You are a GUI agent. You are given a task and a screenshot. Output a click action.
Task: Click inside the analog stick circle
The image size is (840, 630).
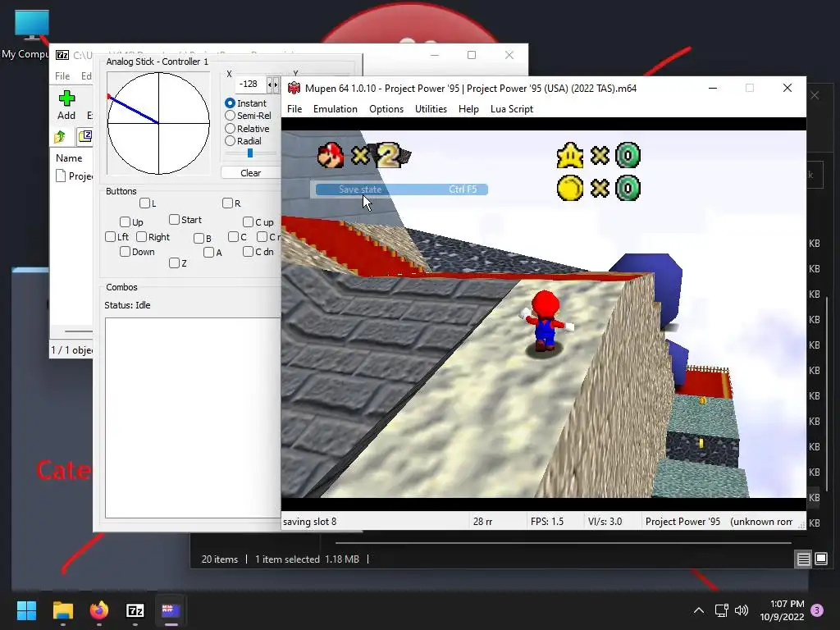[x=158, y=123]
